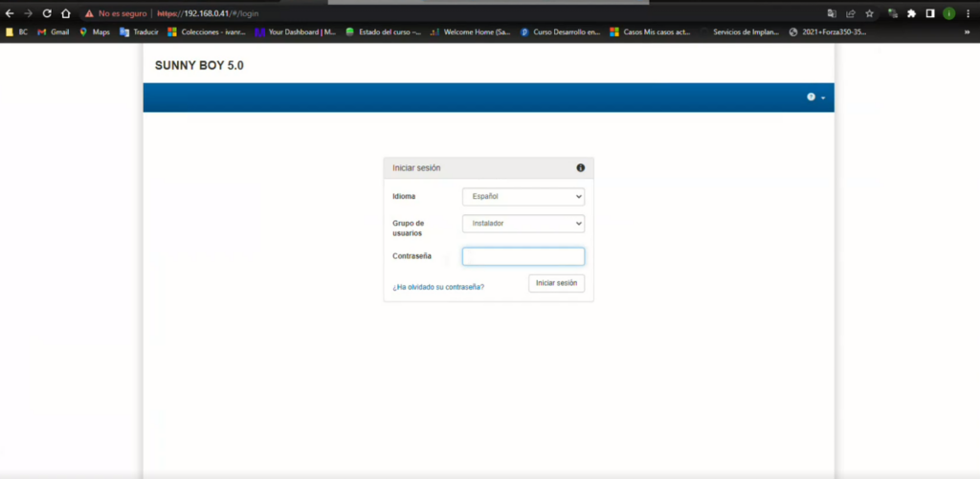Viewport: 980px width, 479px height.
Task: Click '¿Ha olvidado su contraseña?' link
Action: [438, 287]
